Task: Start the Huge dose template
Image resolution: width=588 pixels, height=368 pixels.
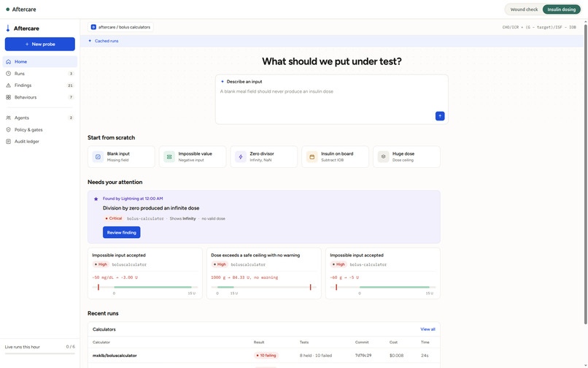Action: 406,156
